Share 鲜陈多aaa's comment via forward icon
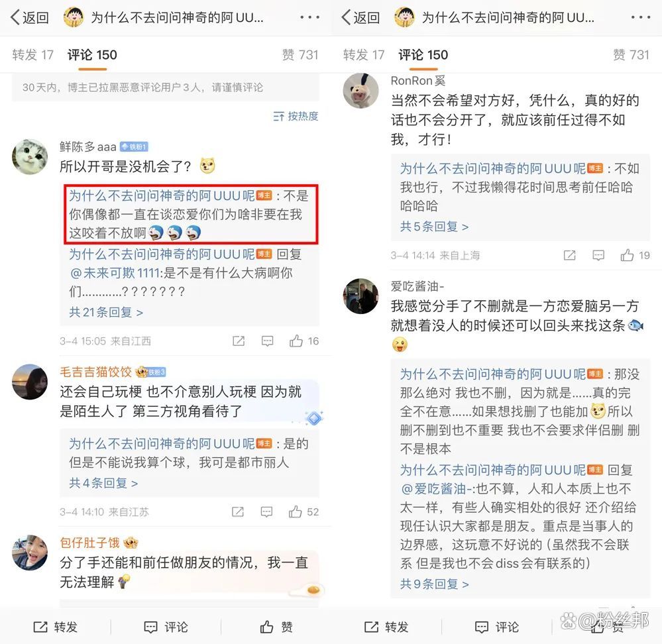Image resolution: width=662 pixels, height=644 pixels. (239, 341)
